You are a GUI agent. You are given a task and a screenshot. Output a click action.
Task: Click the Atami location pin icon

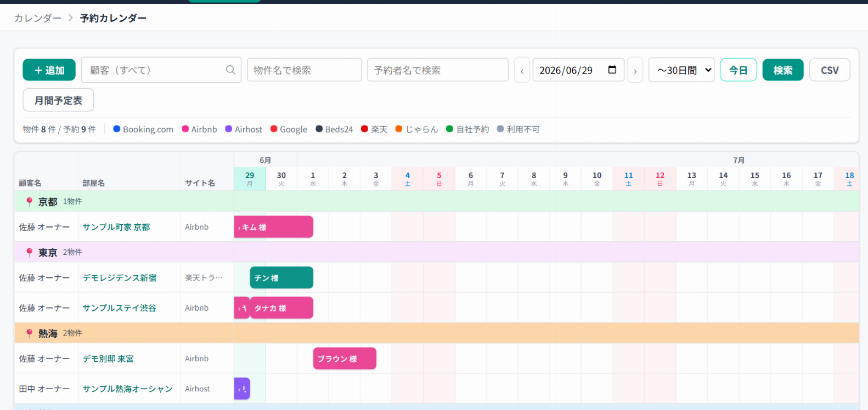[x=30, y=333]
